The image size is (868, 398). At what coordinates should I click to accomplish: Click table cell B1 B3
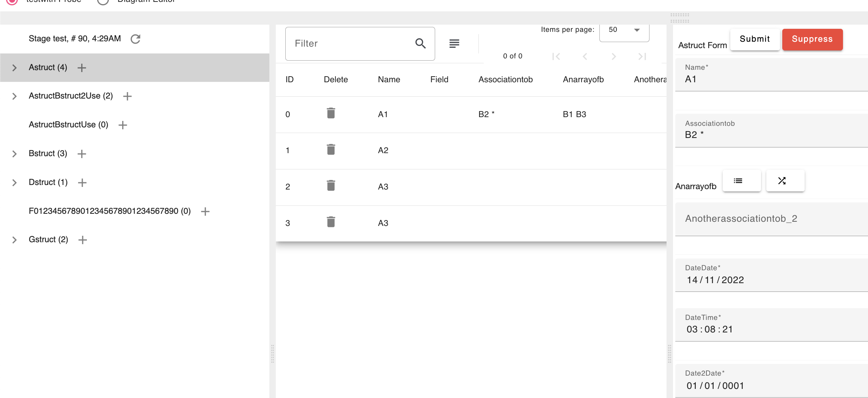[x=574, y=114]
